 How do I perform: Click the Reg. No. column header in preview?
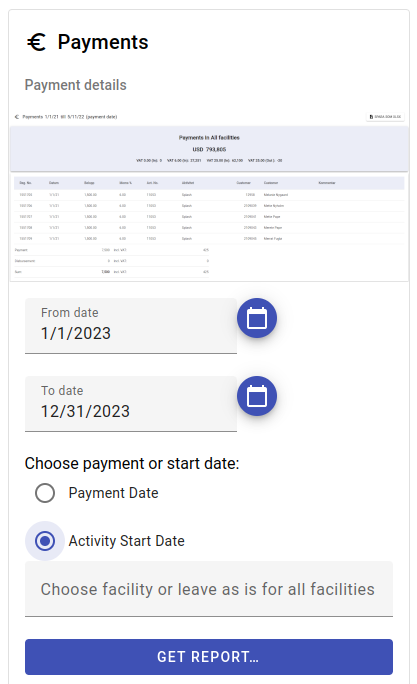point(26,183)
